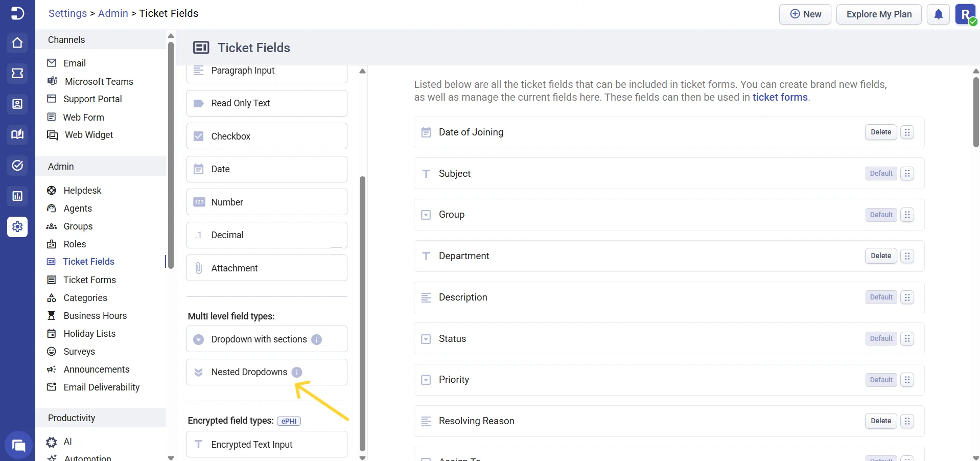
Task: Go to Settings in the breadcrumb
Action: click(67, 13)
